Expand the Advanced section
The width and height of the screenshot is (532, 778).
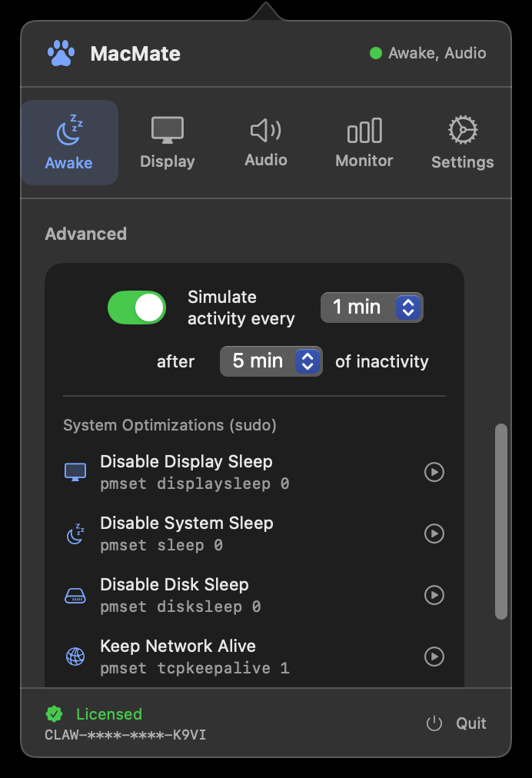click(85, 234)
